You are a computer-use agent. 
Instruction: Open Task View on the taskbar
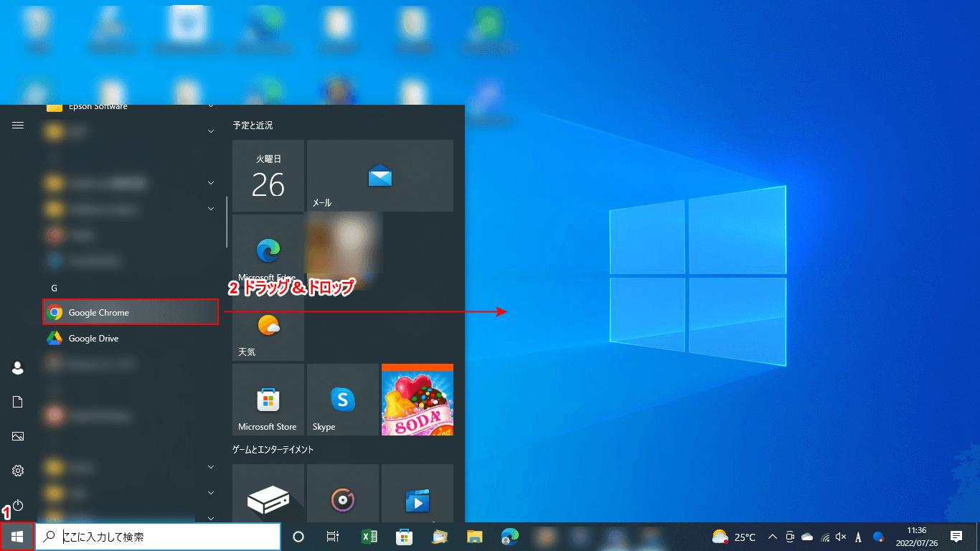pyautogui.click(x=333, y=537)
